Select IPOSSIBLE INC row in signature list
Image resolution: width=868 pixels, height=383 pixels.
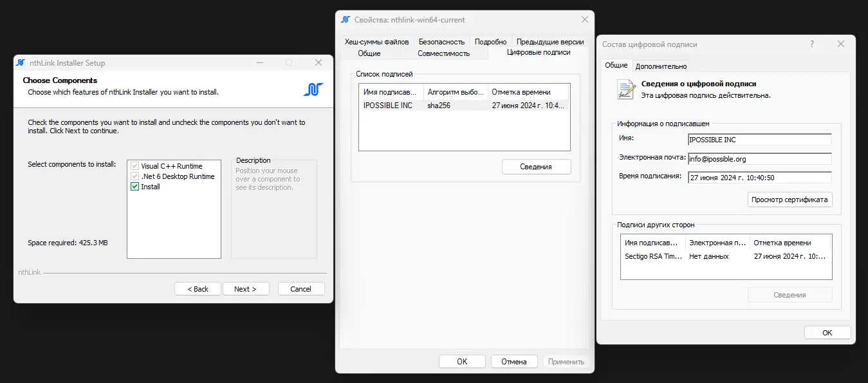(464, 105)
